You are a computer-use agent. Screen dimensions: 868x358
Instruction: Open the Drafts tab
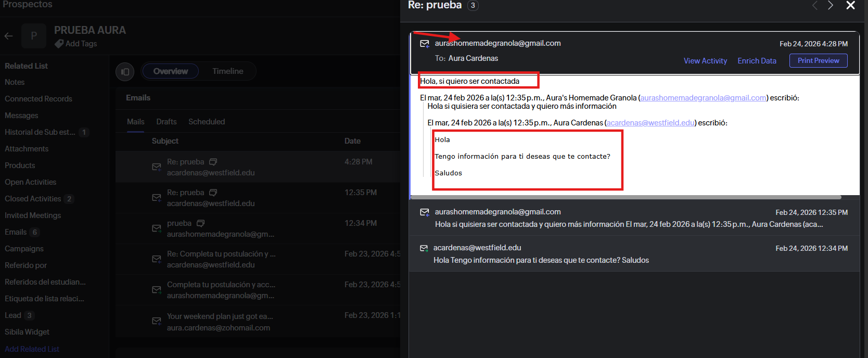(167, 122)
